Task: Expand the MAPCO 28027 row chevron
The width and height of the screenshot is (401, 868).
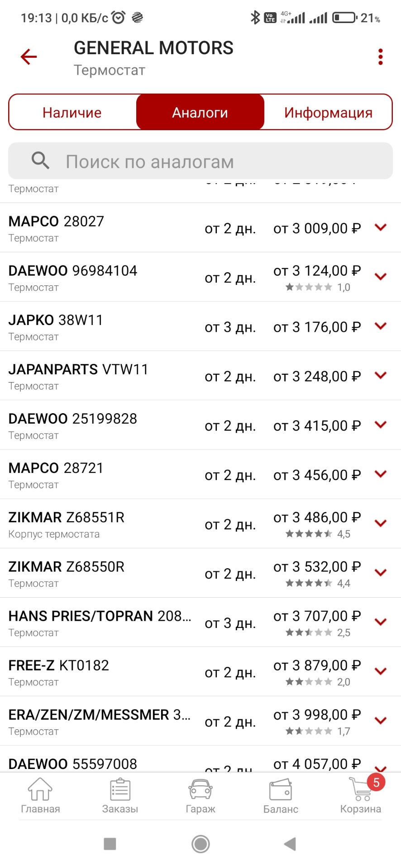Action: click(x=381, y=227)
